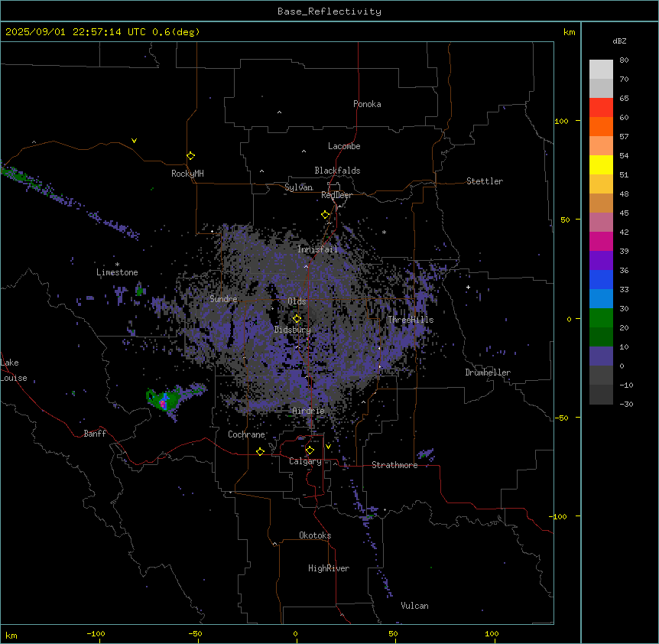The height and width of the screenshot is (644, 659).
Task: Click the km unit label at top right
Action: [570, 32]
